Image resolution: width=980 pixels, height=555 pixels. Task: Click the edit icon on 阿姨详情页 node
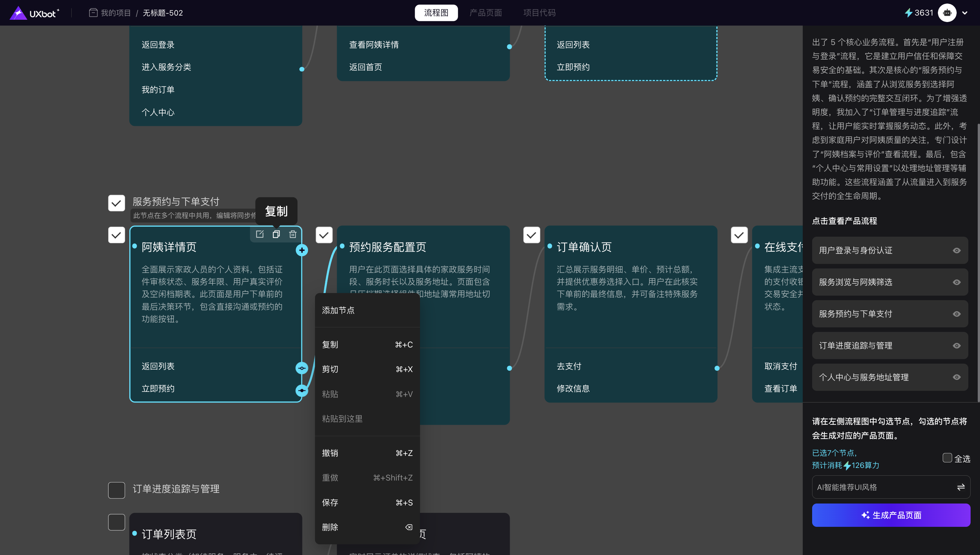point(260,234)
